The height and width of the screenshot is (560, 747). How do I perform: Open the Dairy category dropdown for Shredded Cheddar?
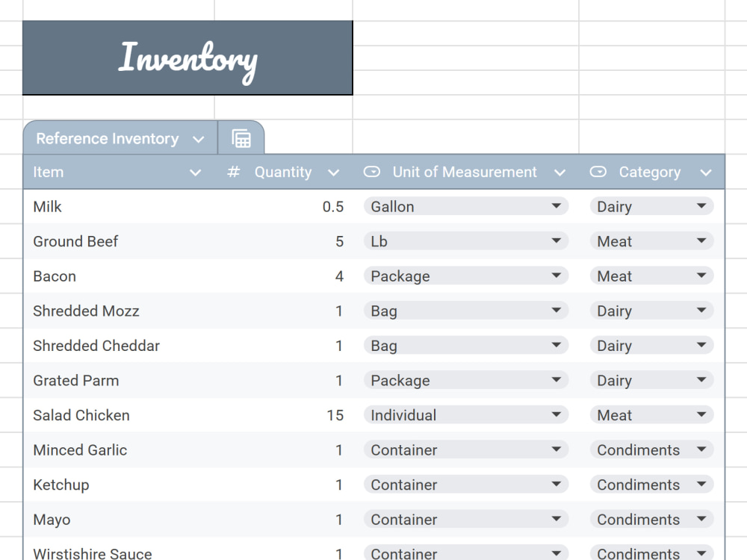tap(651, 345)
